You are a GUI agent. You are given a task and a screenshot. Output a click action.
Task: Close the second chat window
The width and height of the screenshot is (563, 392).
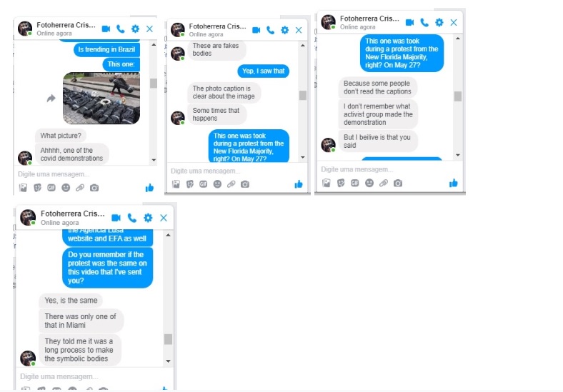299,30
